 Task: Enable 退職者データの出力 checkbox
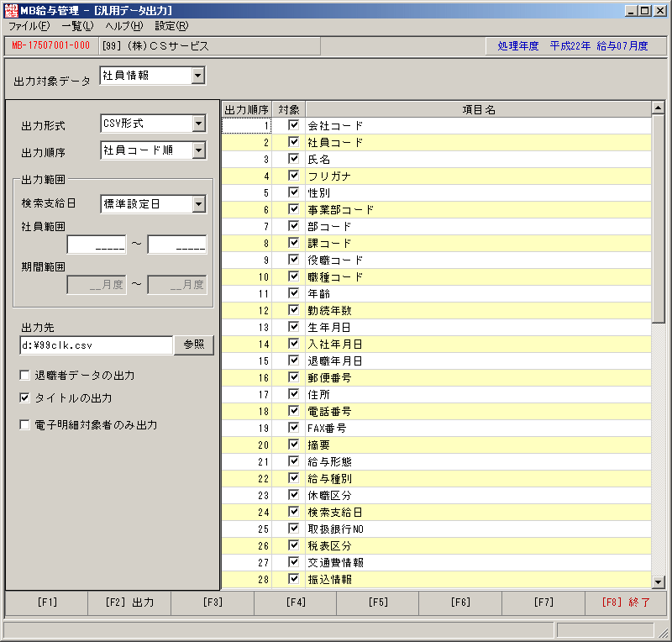(x=25, y=376)
